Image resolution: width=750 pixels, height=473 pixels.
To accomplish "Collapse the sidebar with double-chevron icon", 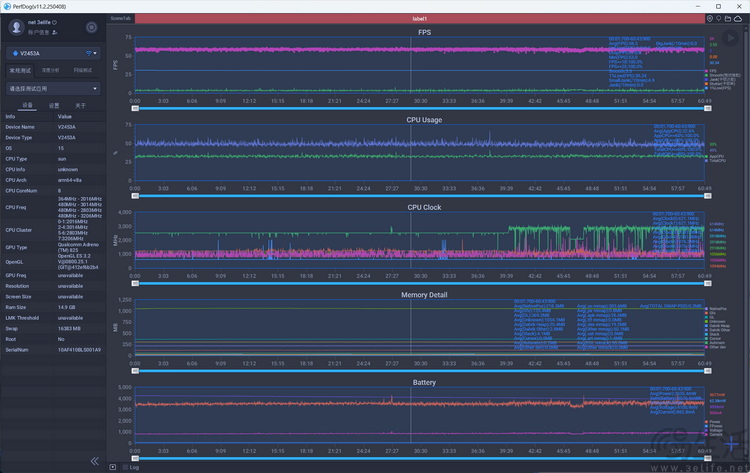I will [95, 461].
